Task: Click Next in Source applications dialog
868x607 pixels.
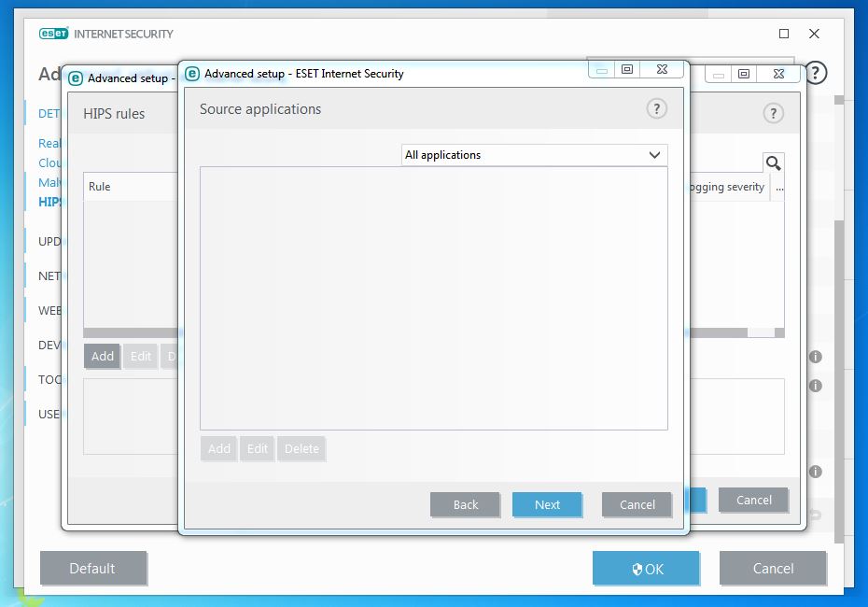Action: tap(547, 504)
